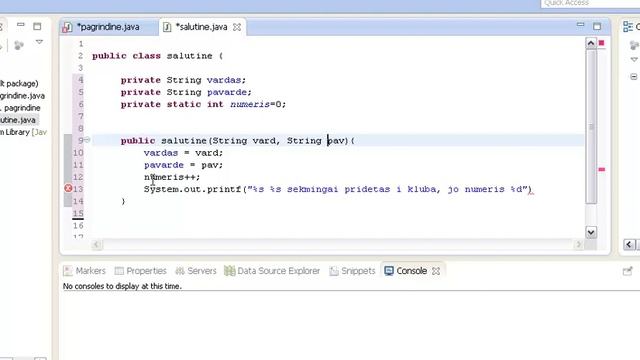Image resolution: width=640 pixels, height=360 pixels.
Task: Open the Properties view tab
Action: [x=141, y=271]
